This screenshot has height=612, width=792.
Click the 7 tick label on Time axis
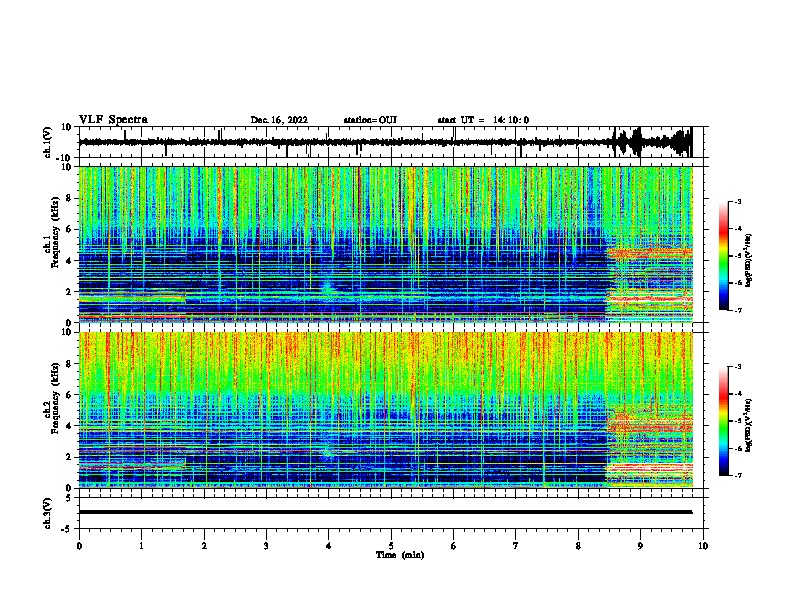(x=516, y=546)
